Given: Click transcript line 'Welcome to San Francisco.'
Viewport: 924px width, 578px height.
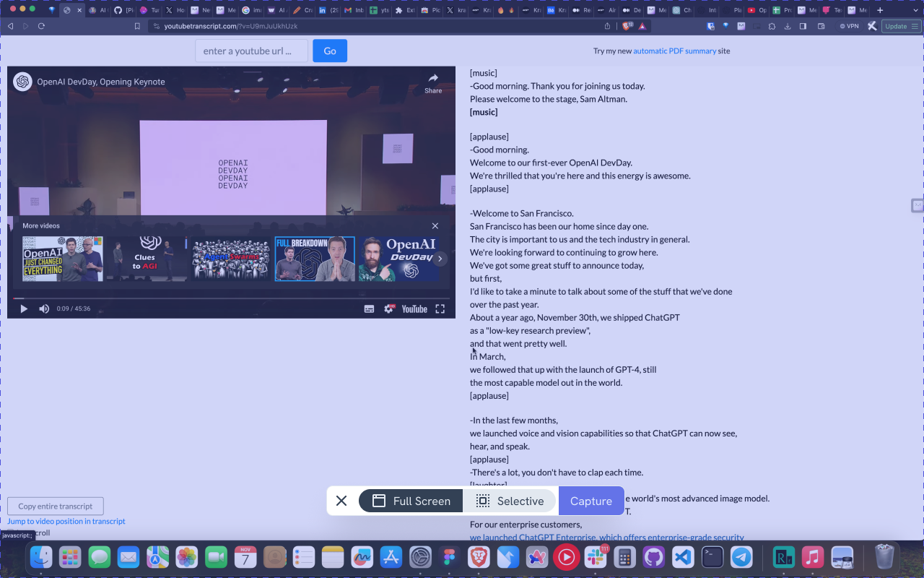Looking at the screenshot, I should pyautogui.click(x=522, y=214).
